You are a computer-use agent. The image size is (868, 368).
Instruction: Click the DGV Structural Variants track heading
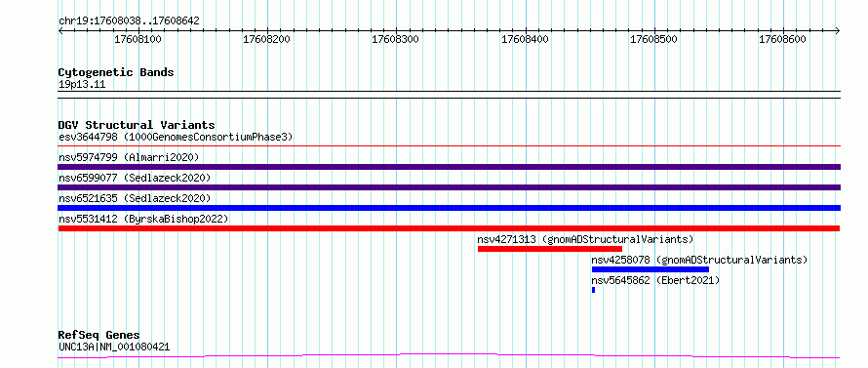(x=137, y=125)
